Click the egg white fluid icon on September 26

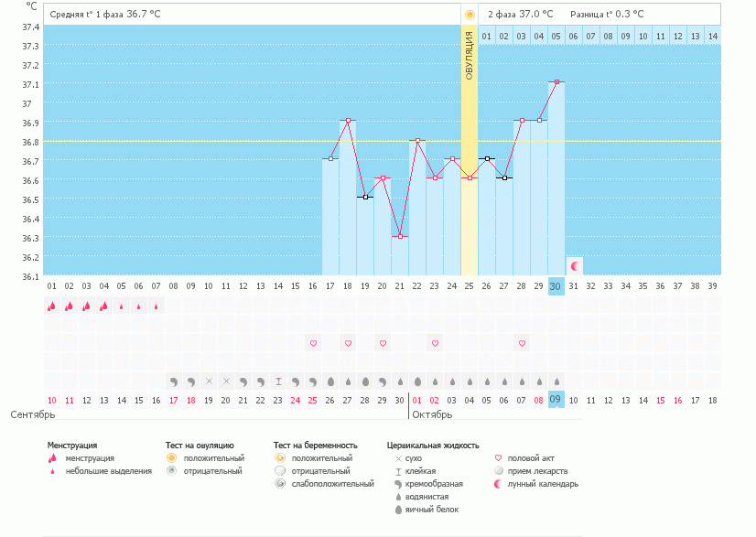pyautogui.click(x=330, y=381)
